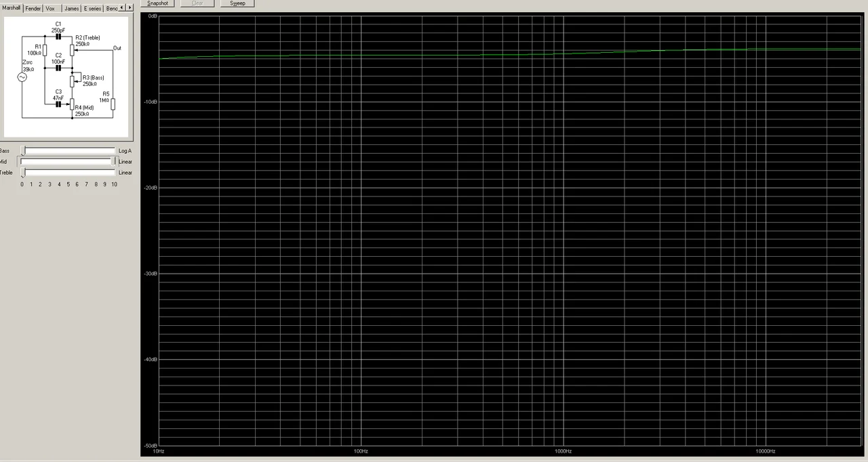Viewport: 868px width, 462px height.
Task: Select the R3 Bass potentiometer symbol
Action: point(73,80)
